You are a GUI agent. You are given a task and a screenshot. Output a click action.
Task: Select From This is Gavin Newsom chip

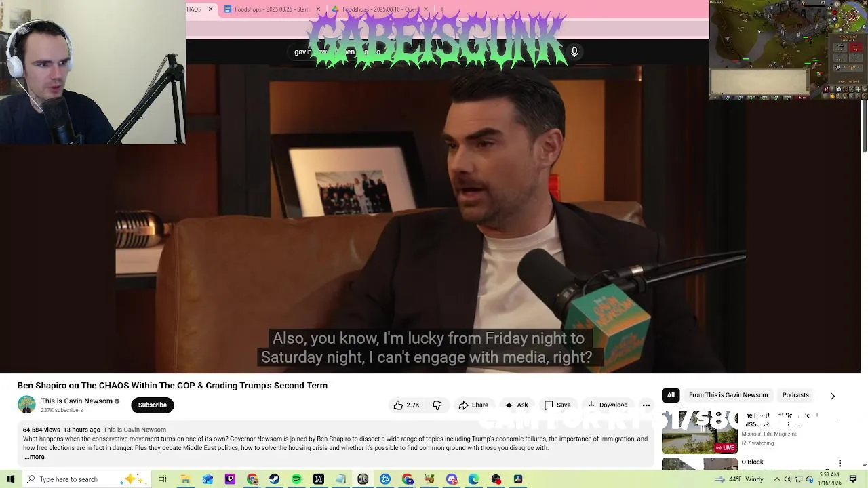[728, 395]
